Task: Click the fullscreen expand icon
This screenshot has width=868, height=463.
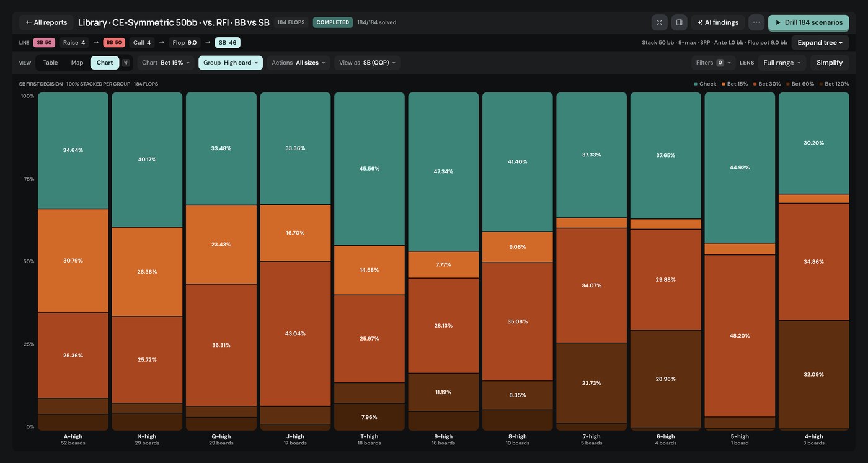Action: point(660,22)
